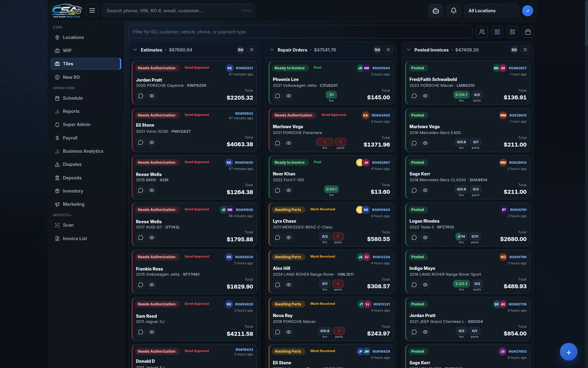Viewport: 588px width, 368px height.
Task: Toggle eye icon on Marlowe Vega Panamera card
Action: pyautogui.click(x=288, y=143)
